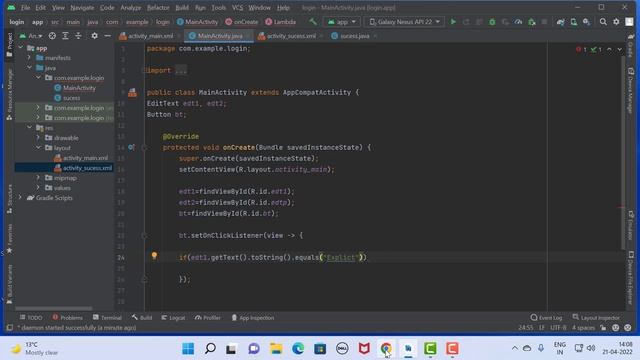The width and height of the screenshot is (640, 360).
Task: Click the override gutter icon beside onCreate
Action: [131, 147]
